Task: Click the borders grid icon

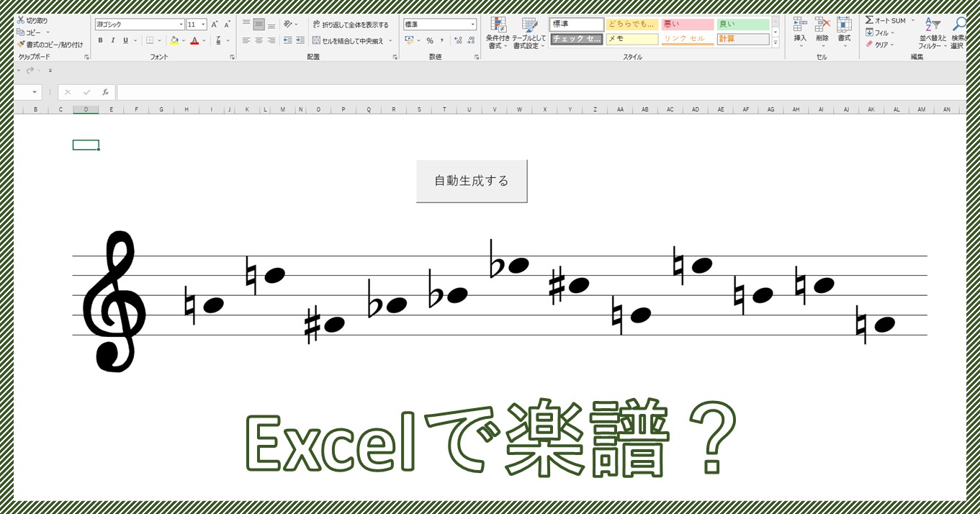Action: point(150,40)
